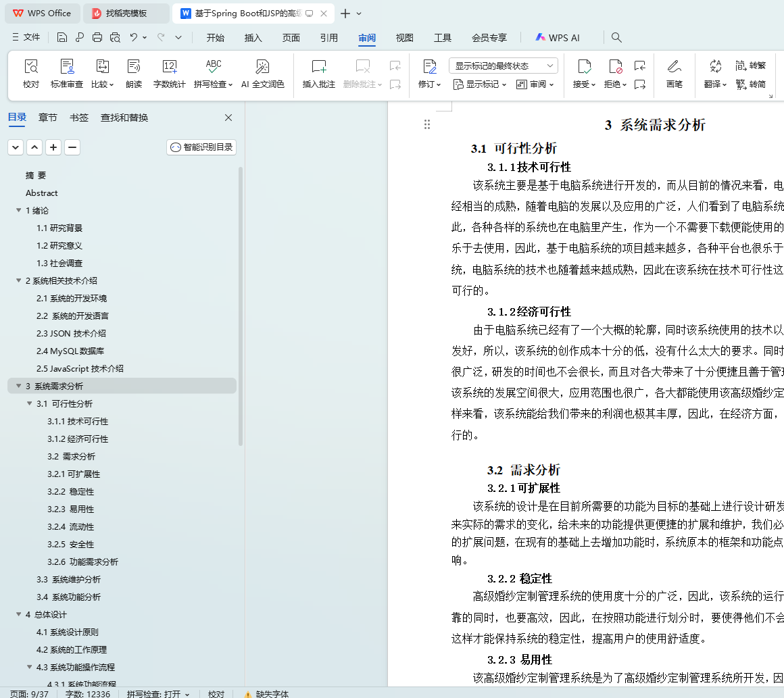Expand the 显示标记 options menu
784x698 pixels.
pos(479,84)
